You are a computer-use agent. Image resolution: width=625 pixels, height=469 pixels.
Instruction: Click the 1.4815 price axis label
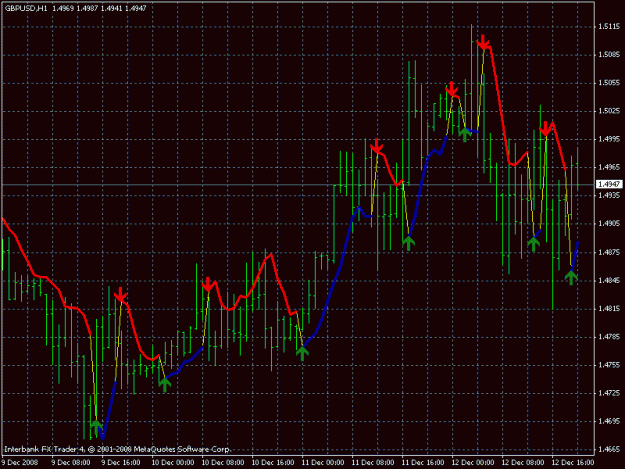(x=609, y=309)
